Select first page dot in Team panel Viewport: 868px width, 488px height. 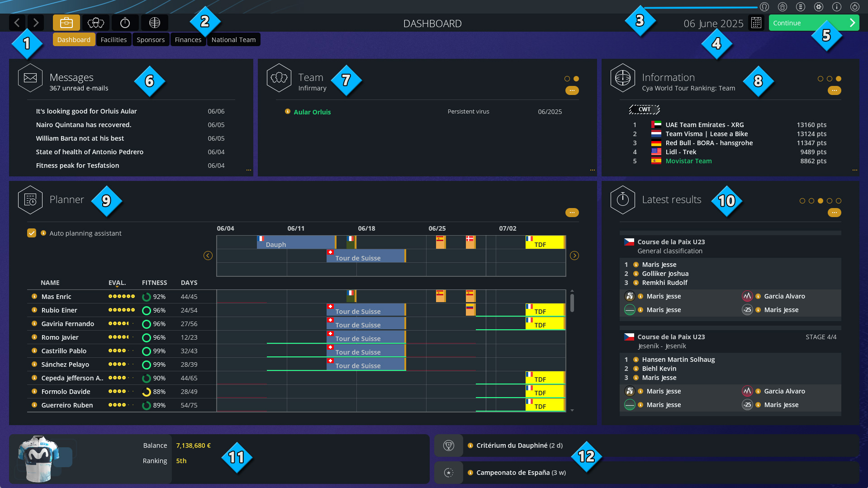tap(567, 79)
